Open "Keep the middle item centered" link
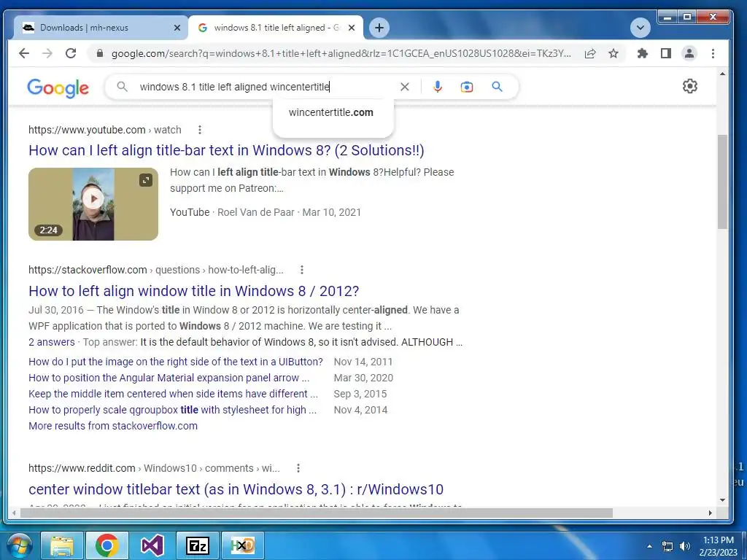This screenshot has width=747, height=560. (x=174, y=394)
